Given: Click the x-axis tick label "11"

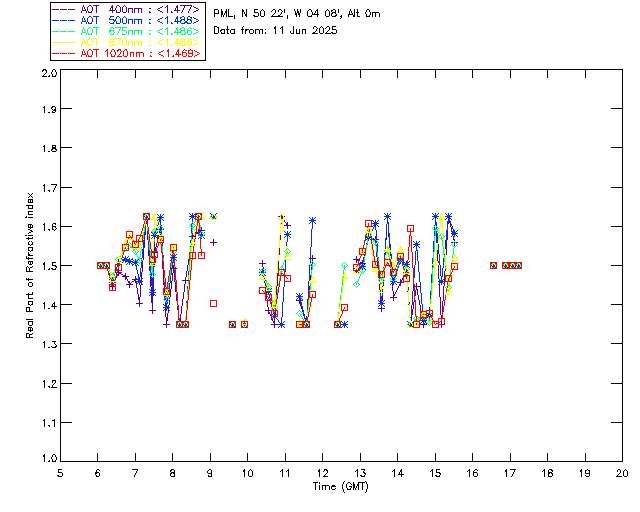Looking at the screenshot, I should (x=285, y=473).
